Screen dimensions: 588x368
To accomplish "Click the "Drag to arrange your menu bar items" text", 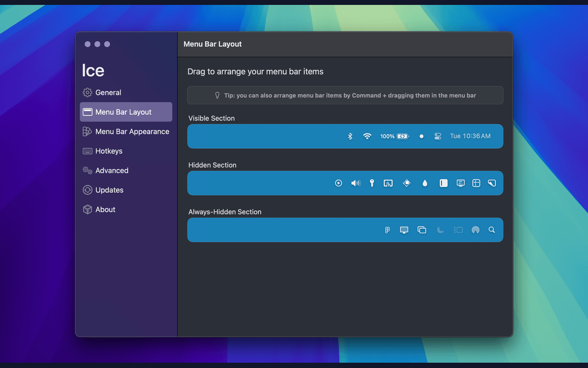I will pyautogui.click(x=255, y=72).
